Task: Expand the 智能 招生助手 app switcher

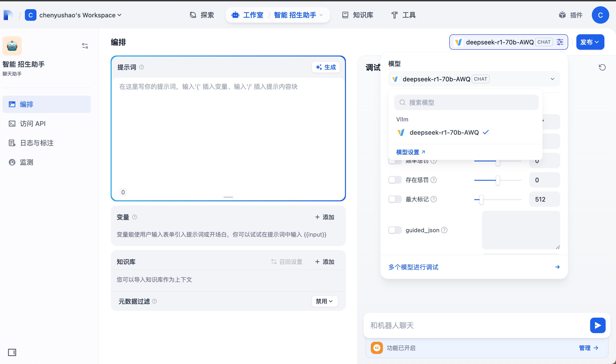Action: (x=298, y=15)
